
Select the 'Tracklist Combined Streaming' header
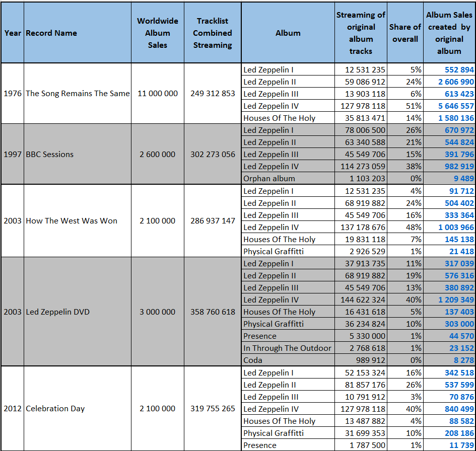coord(213,33)
